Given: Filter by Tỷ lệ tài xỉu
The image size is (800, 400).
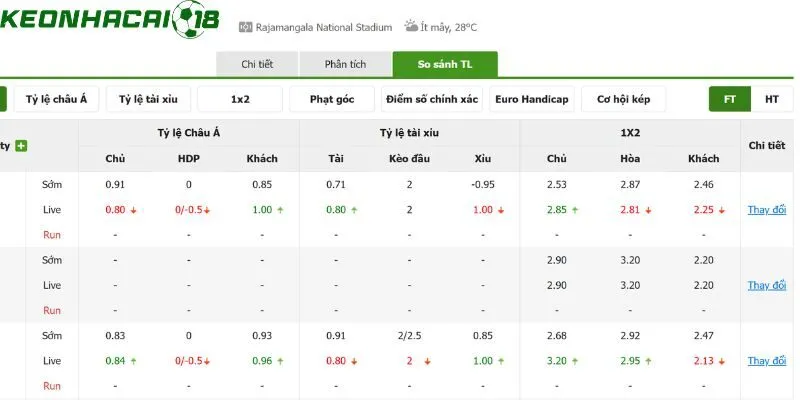Looking at the screenshot, I should 148,99.
